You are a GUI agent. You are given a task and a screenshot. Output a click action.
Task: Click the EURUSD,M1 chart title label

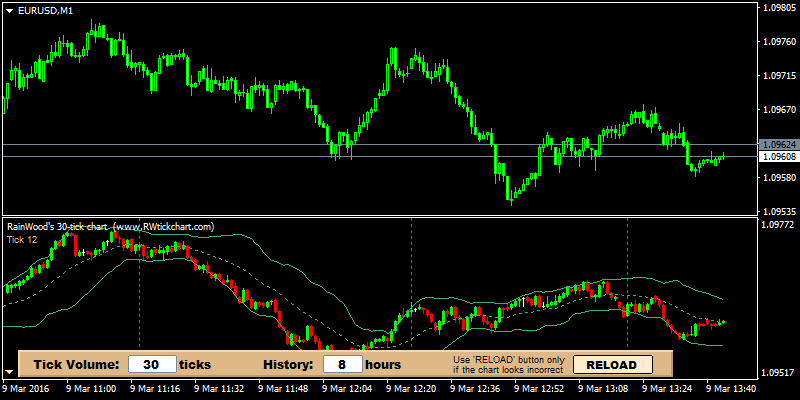tap(44, 10)
